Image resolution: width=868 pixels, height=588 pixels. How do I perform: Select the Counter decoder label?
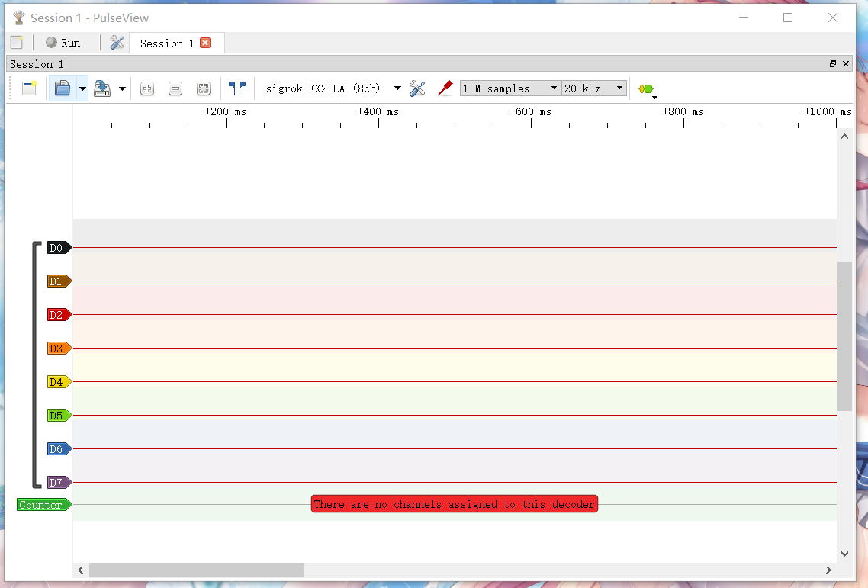(42, 505)
